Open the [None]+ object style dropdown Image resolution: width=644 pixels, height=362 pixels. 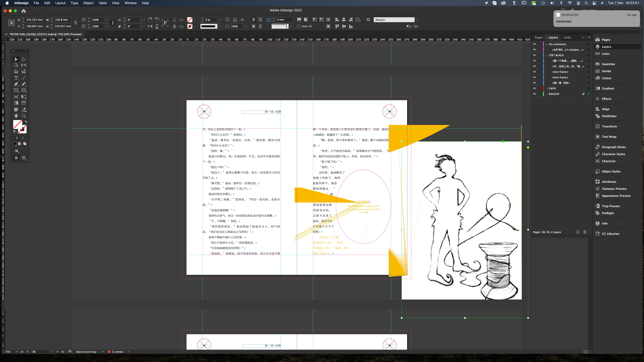[417, 20]
